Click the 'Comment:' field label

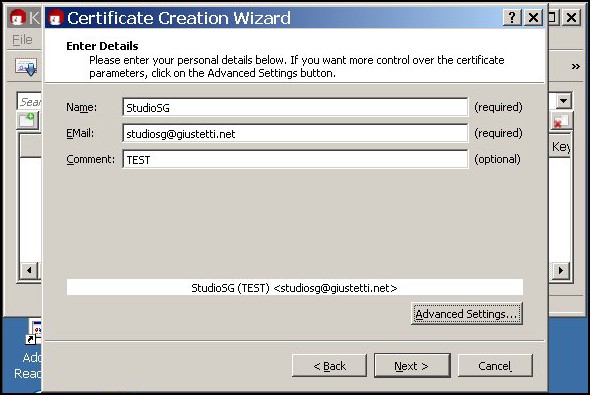pos(90,159)
